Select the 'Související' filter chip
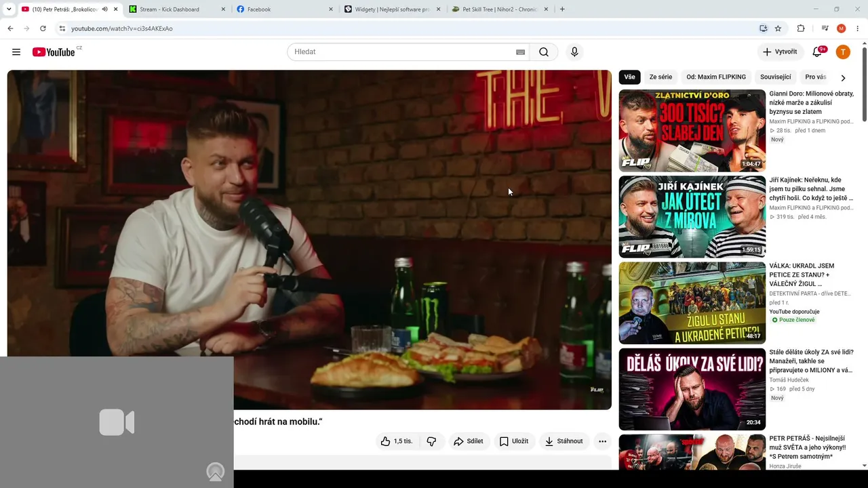Image resolution: width=868 pixels, height=488 pixels. 776,77
